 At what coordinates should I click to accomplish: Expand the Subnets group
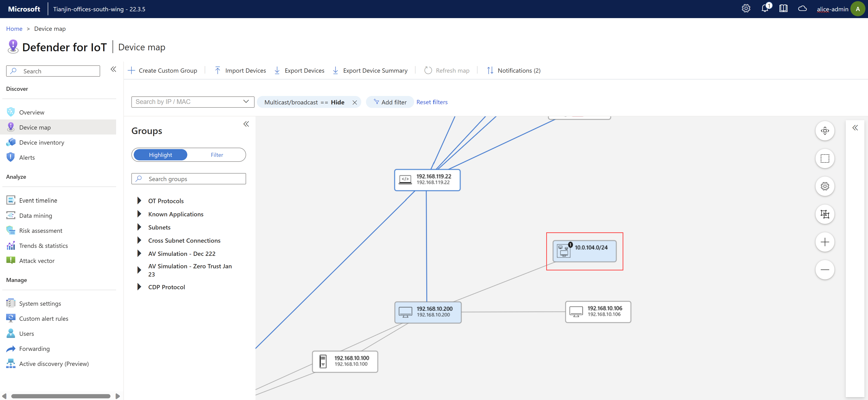click(138, 227)
